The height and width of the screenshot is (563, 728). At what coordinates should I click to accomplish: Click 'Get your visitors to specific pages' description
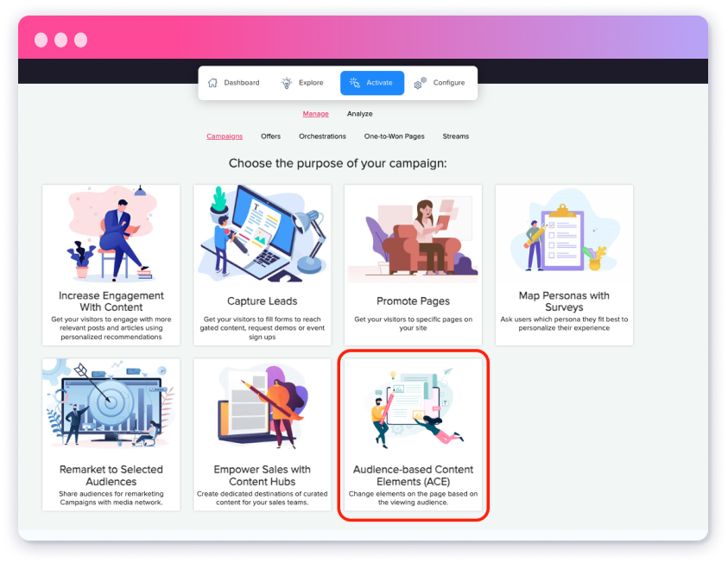(413, 324)
